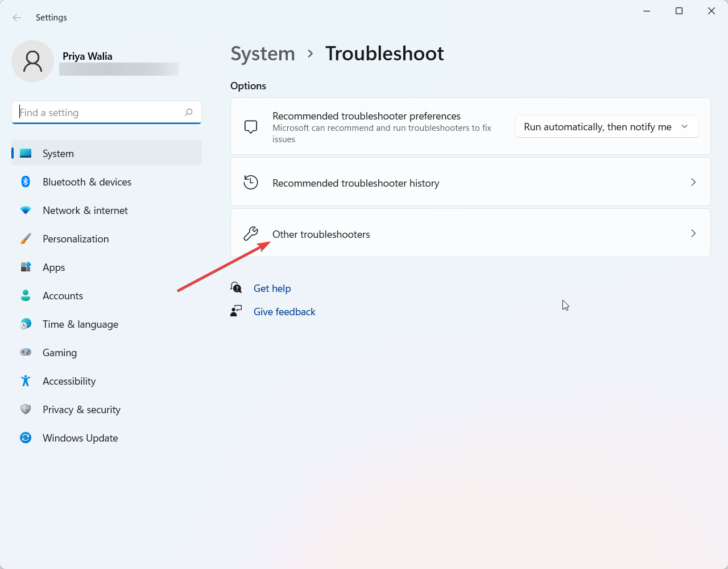Navigate back using the arrow button

pyautogui.click(x=17, y=18)
